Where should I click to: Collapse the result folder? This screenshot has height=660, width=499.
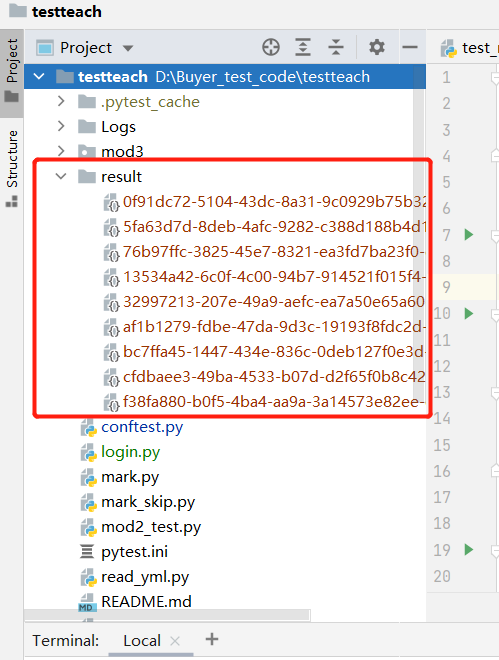(61, 176)
